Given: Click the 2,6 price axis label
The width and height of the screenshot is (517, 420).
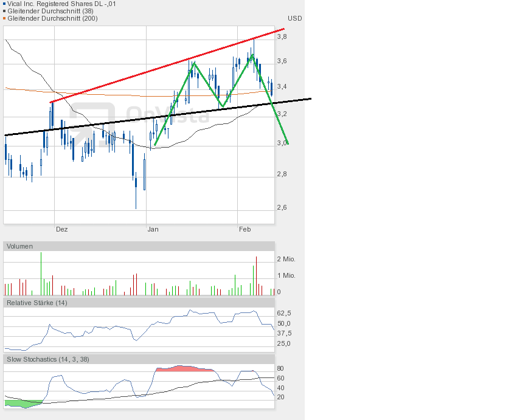Looking at the screenshot, I should click(x=282, y=207).
